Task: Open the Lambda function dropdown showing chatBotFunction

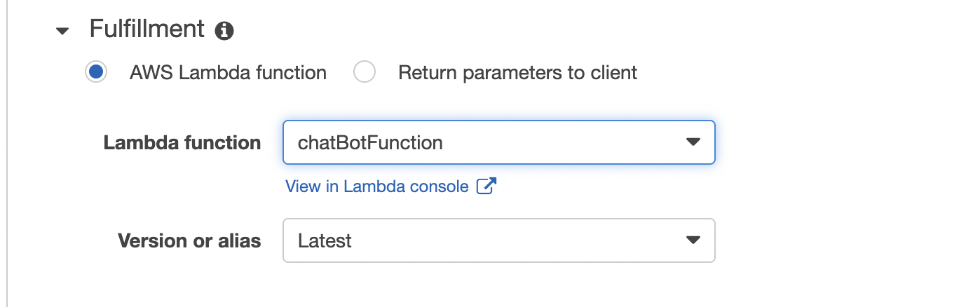Action: (499, 142)
